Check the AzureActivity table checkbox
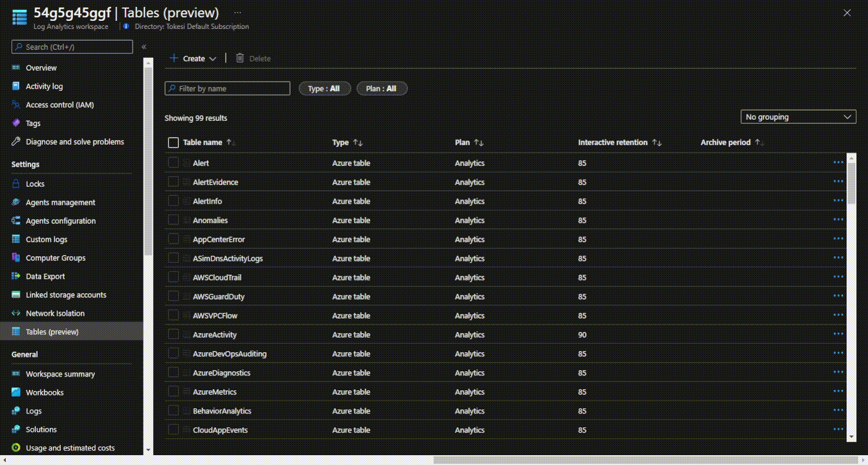The image size is (868, 465). pyautogui.click(x=174, y=334)
